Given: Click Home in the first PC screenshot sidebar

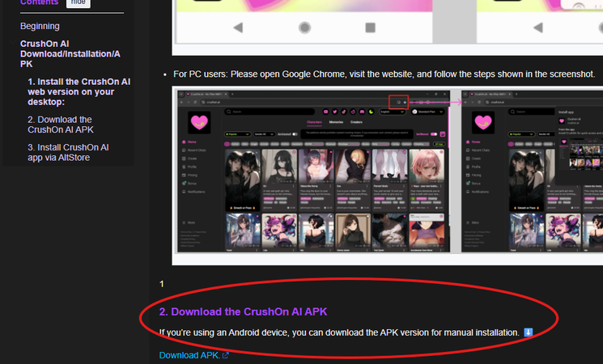Looking at the screenshot, I should 189,142.
